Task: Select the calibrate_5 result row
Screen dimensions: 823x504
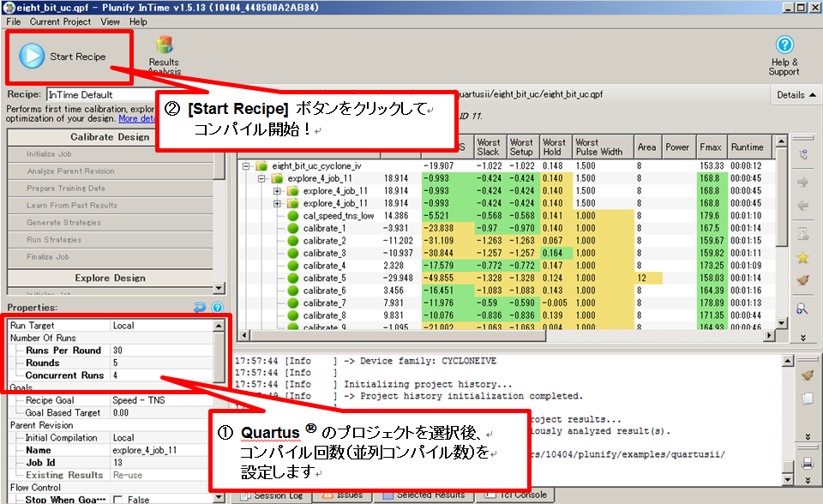Action: coord(325,279)
